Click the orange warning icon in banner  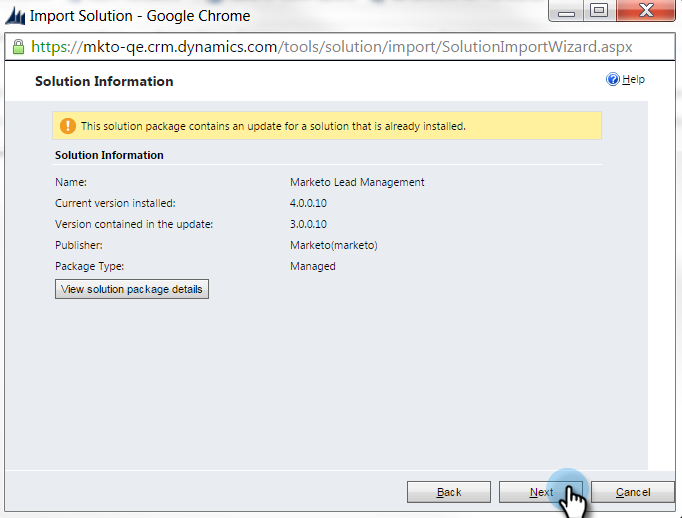tap(67, 126)
